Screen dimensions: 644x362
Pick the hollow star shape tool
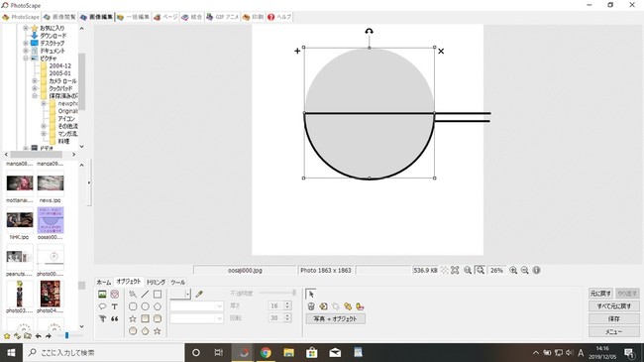[133, 318]
